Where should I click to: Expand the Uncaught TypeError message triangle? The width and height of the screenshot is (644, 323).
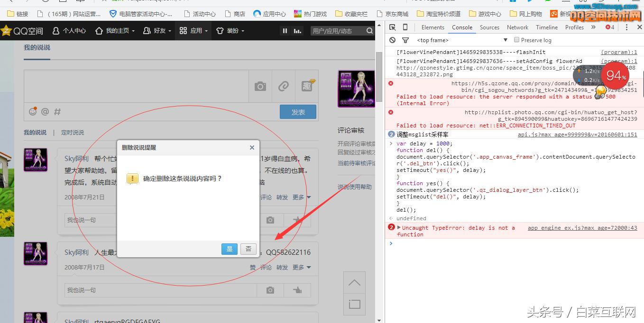click(x=399, y=228)
